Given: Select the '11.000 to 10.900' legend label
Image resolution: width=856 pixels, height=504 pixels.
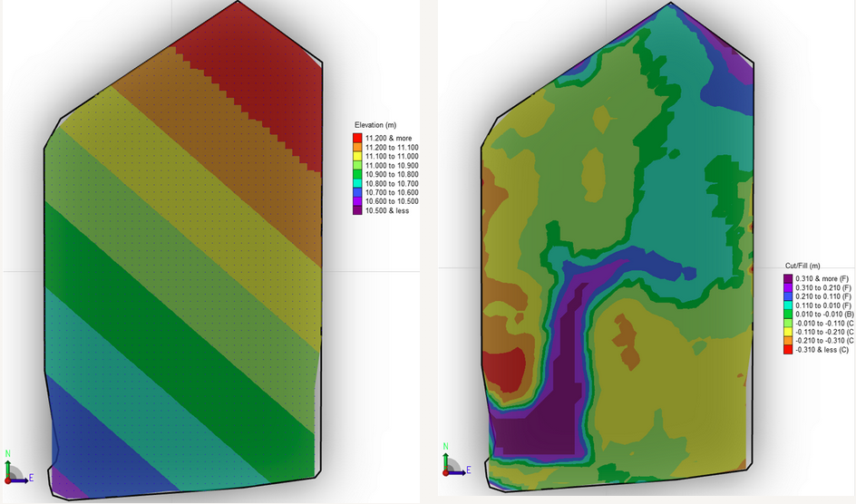Looking at the screenshot, I should [x=392, y=165].
